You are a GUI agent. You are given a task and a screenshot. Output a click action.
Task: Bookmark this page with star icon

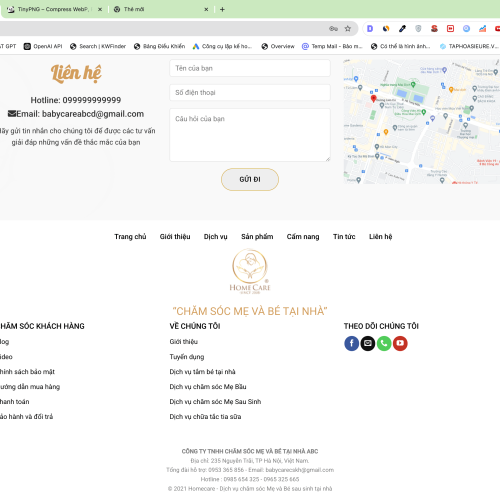348,29
